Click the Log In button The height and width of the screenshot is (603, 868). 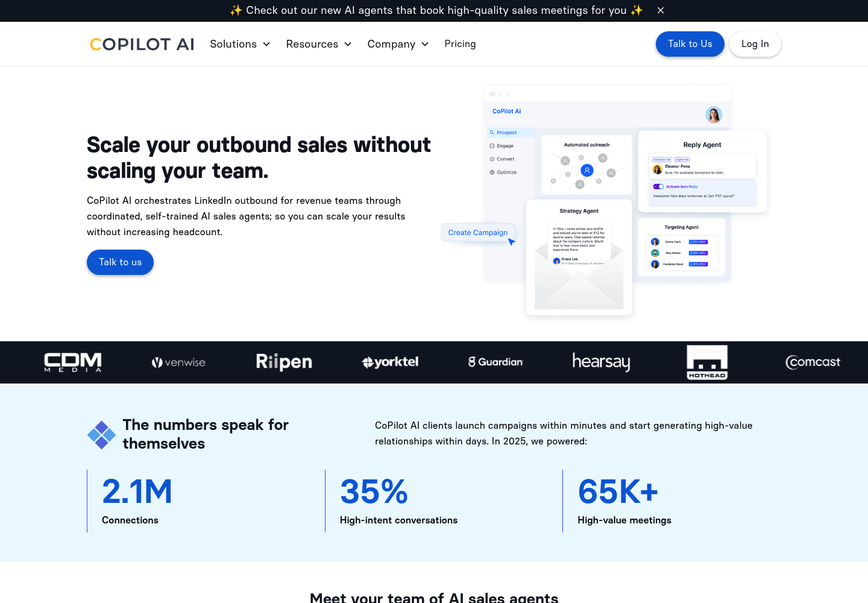[755, 44]
